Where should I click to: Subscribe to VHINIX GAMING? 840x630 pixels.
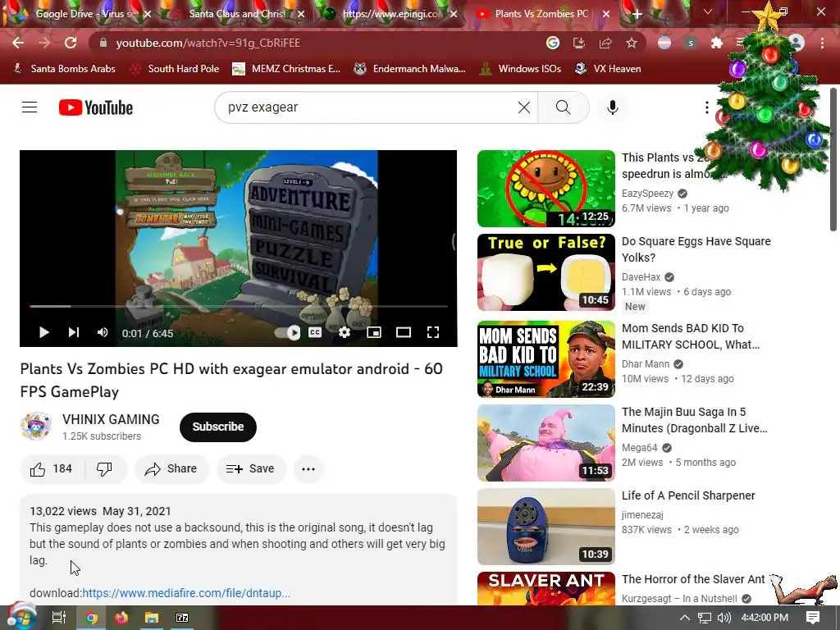click(218, 427)
